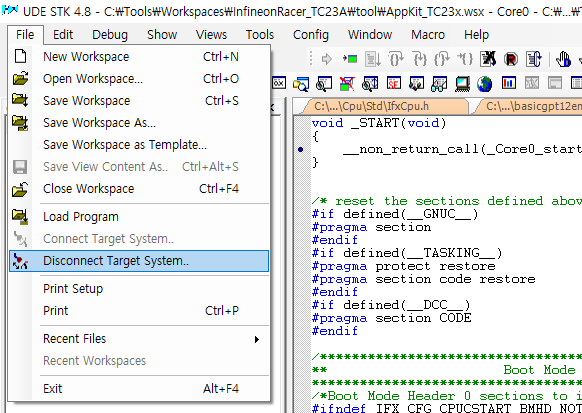
Task: Open the SFR view SF icon
Action: (x=394, y=84)
